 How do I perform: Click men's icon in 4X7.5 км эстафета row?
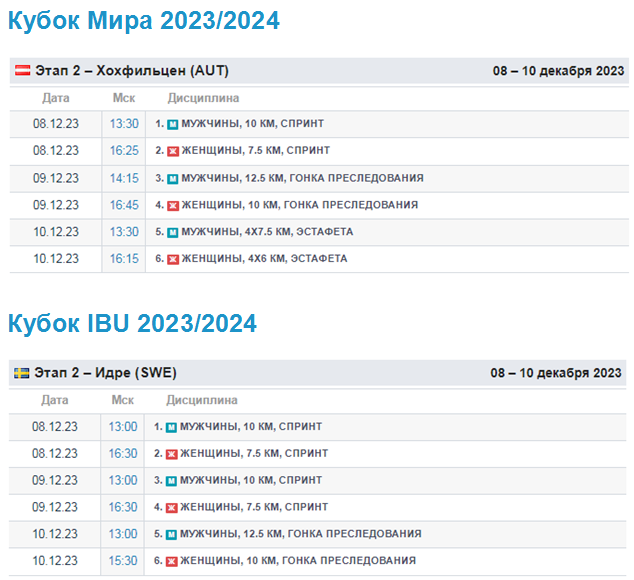point(173,233)
